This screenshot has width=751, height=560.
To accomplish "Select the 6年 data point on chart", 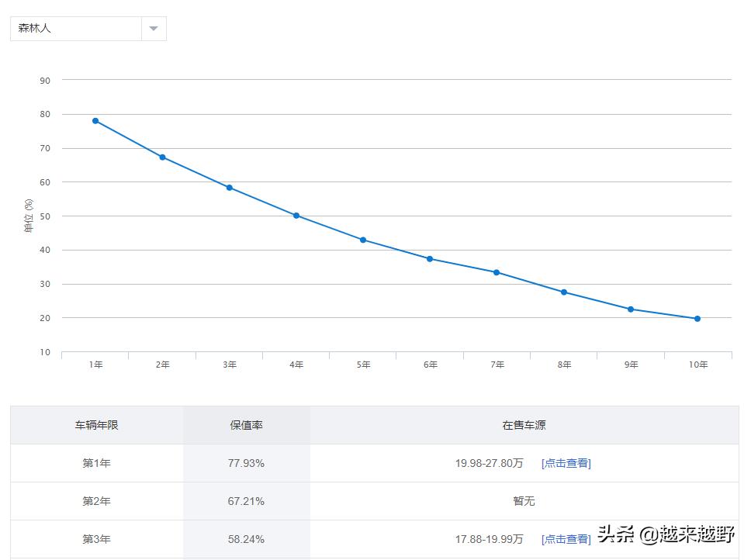I will pyautogui.click(x=430, y=259).
